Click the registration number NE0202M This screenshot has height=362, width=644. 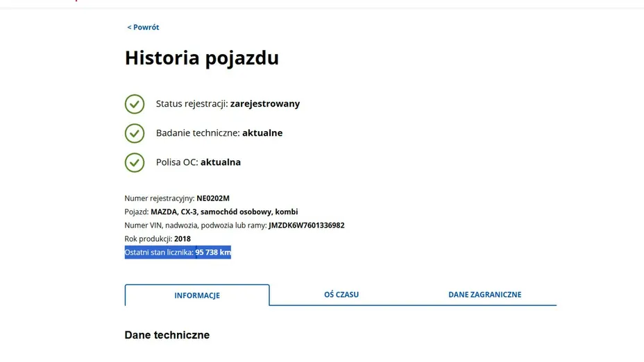click(x=213, y=198)
